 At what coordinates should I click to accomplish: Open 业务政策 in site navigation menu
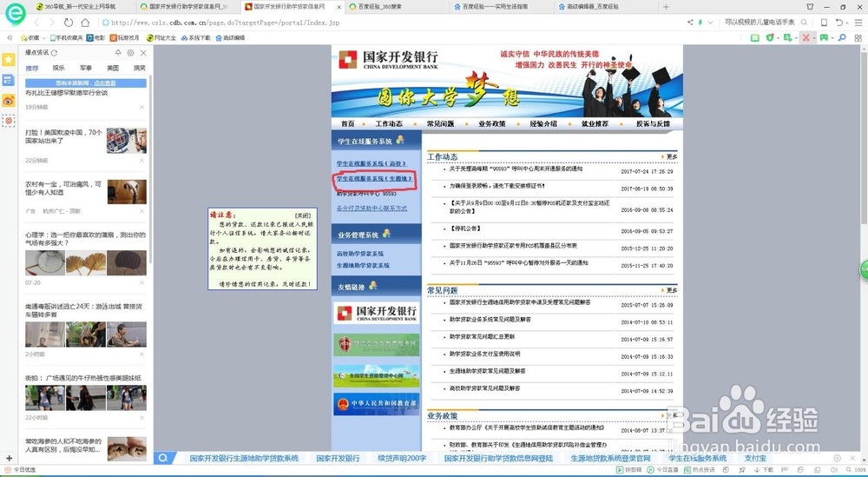coord(492,123)
